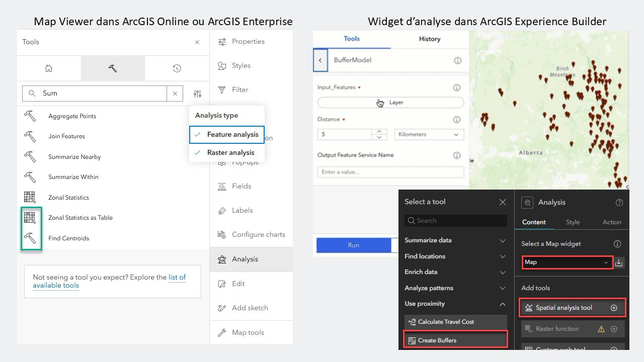Click the Find Centroids hammer icon
Image resolution: width=644 pixels, height=362 pixels.
coord(30,238)
